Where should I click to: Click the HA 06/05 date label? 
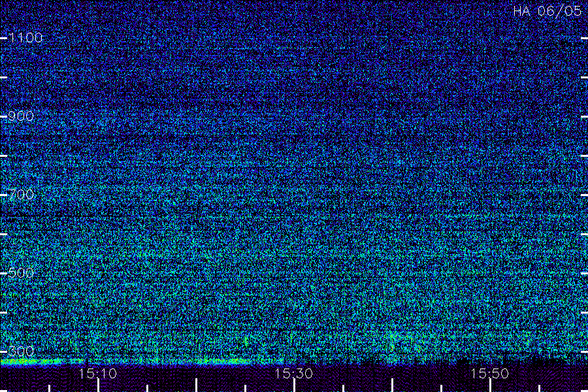click(x=547, y=11)
